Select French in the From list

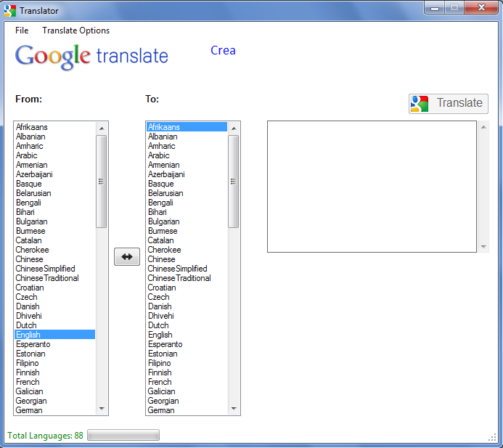tap(55, 382)
